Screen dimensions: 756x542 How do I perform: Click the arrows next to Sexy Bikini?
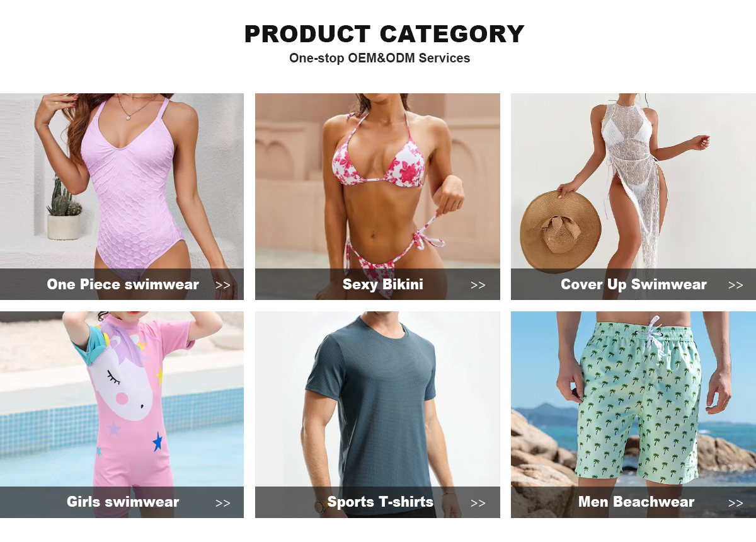click(x=478, y=285)
